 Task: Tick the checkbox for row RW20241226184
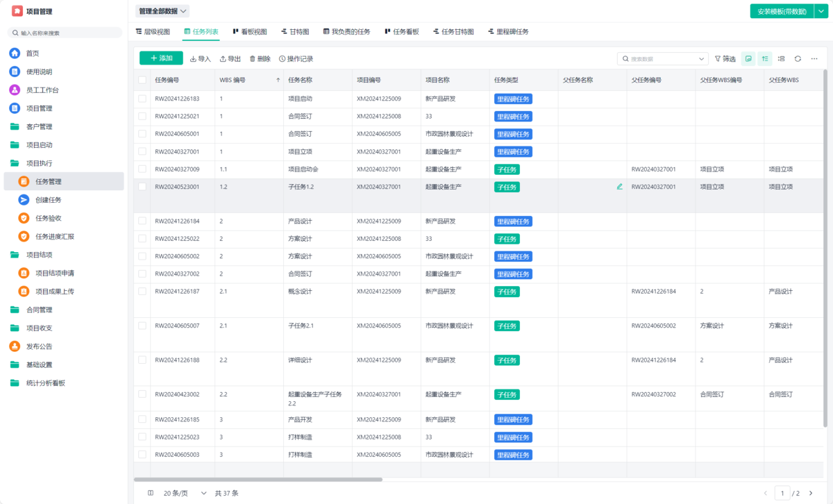coord(142,221)
